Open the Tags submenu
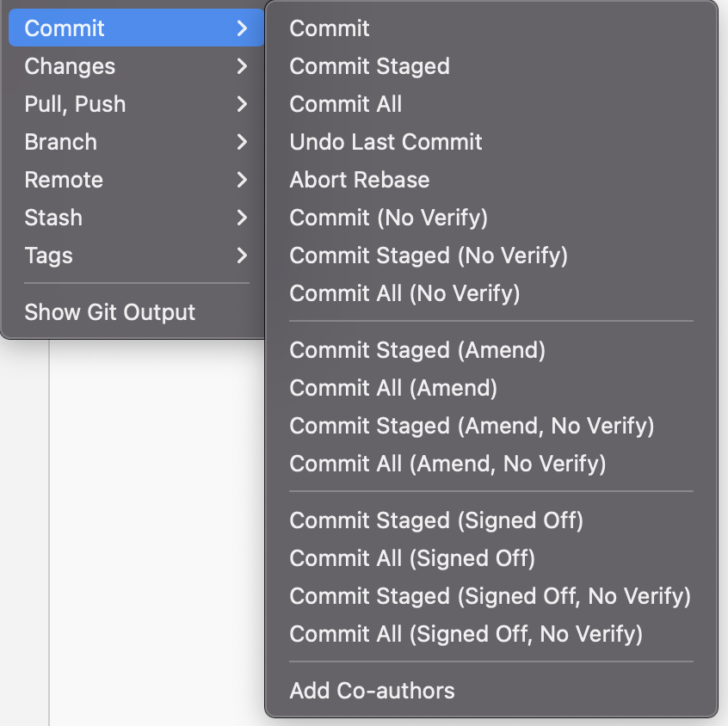 [137, 255]
